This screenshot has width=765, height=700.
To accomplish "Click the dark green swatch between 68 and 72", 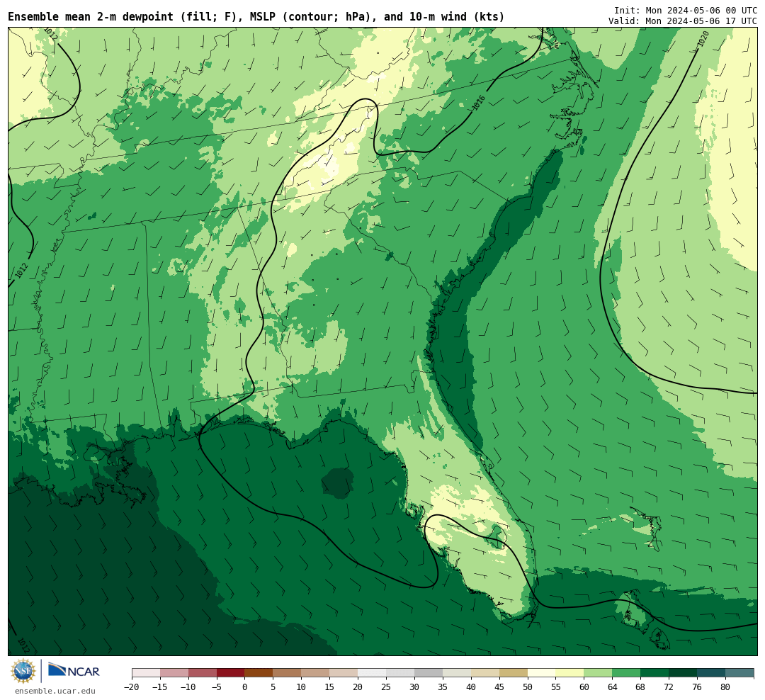I will pyautogui.click(x=655, y=673).
